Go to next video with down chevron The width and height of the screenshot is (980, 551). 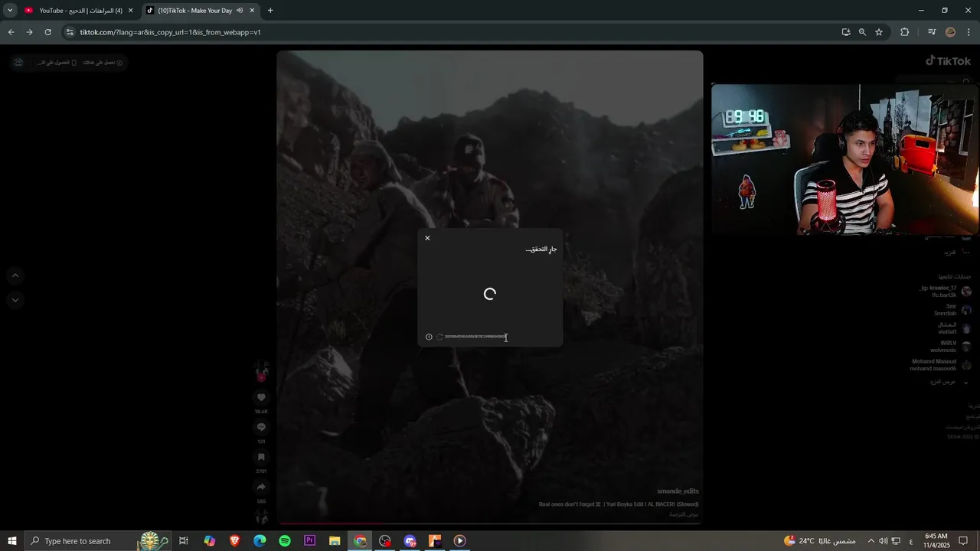[15, 300]
